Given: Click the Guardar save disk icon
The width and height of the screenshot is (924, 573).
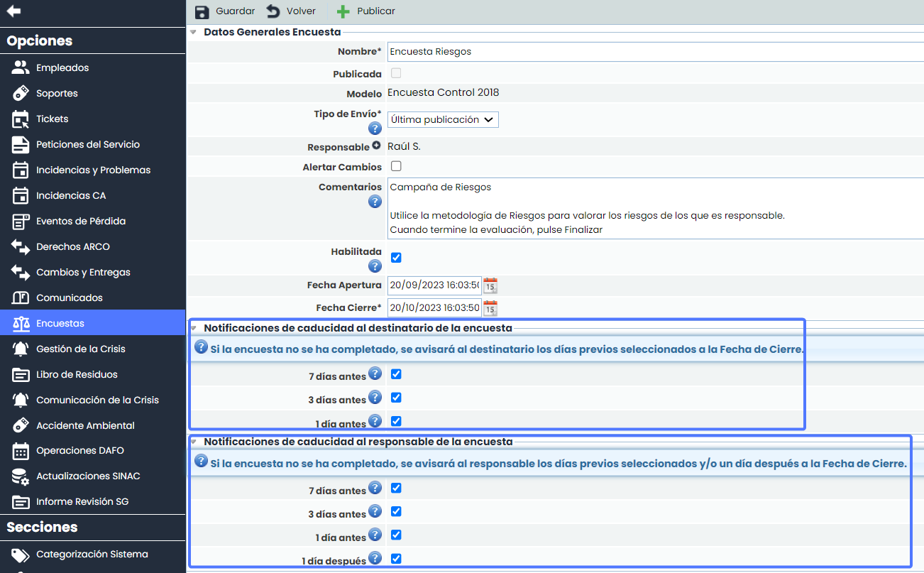Looking at the screenshot, I should pyautogui.click(x=202, y=11).
